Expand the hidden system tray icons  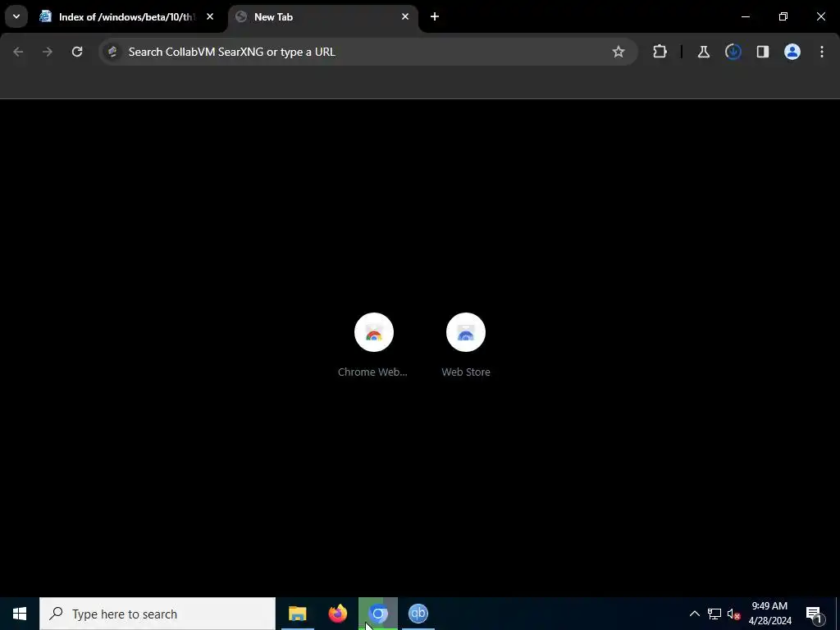pos(694,614)
